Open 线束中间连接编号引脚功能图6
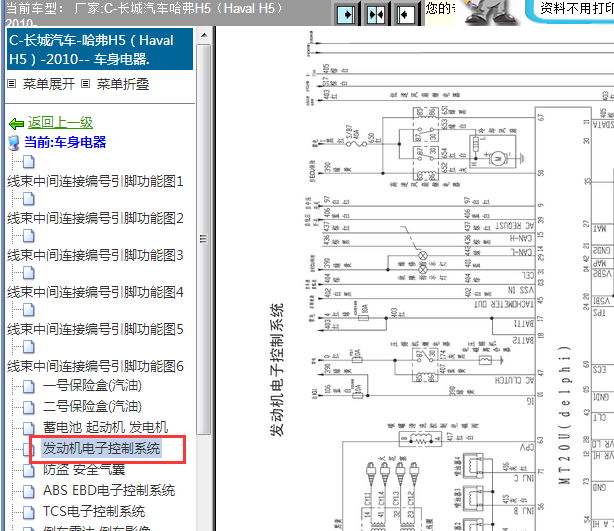The height and width of the screenshot is (531, 614). click(95, 366)
